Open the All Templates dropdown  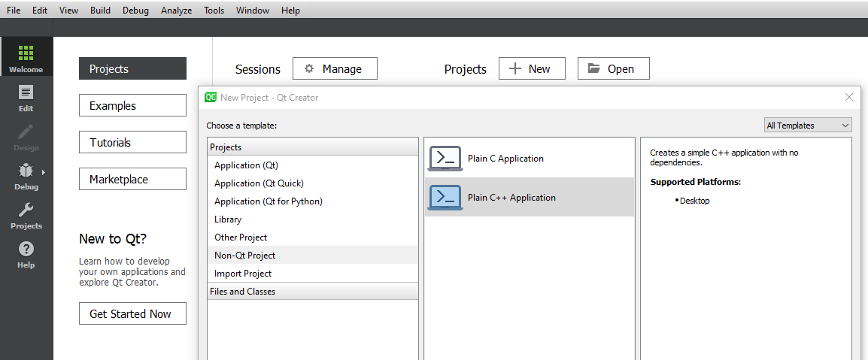(808, 125)
